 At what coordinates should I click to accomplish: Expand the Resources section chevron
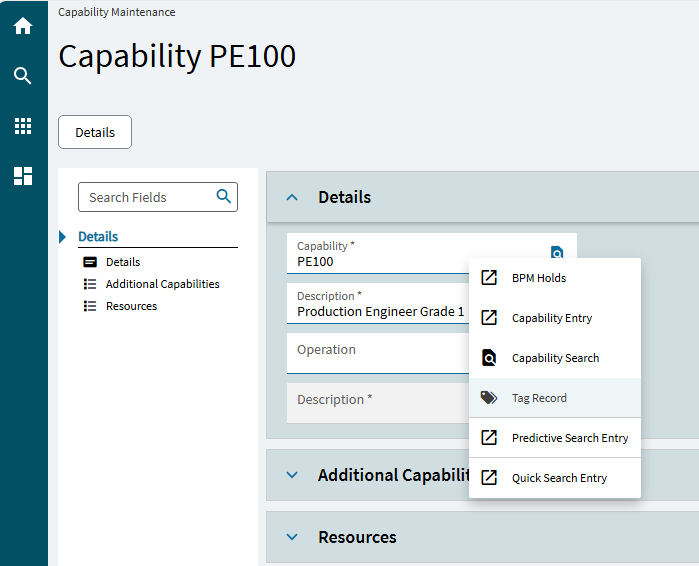click(292, 537)
